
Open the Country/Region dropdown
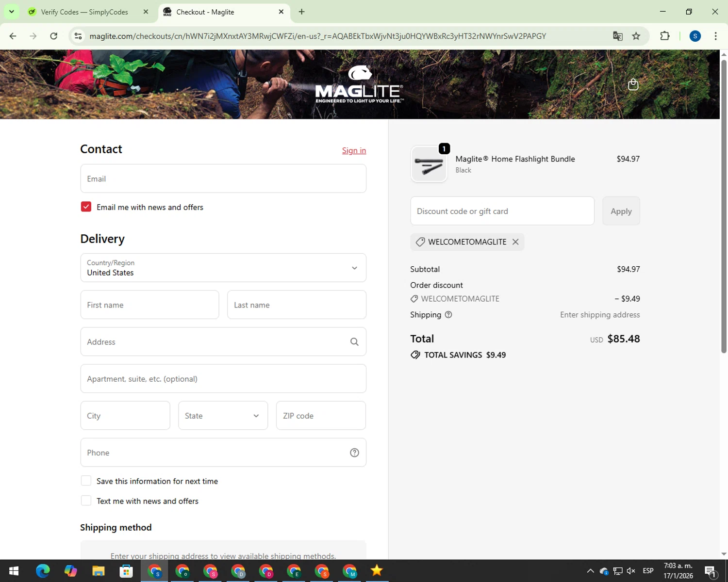(x=223, y=268)
